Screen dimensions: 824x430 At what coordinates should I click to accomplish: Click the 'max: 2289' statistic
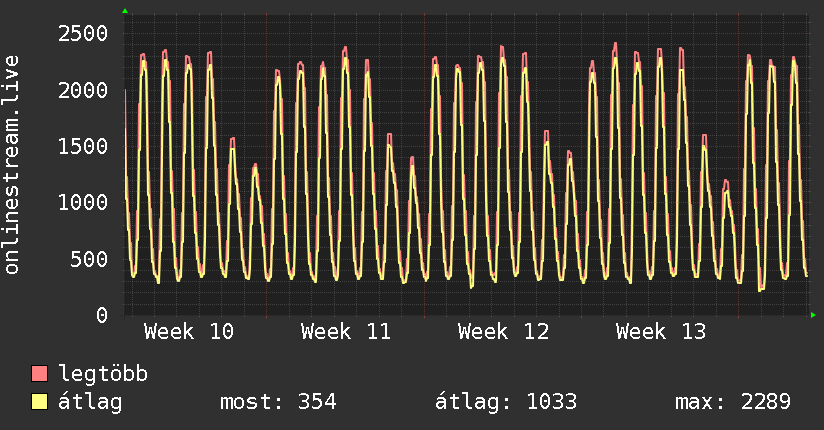(733, 402)
